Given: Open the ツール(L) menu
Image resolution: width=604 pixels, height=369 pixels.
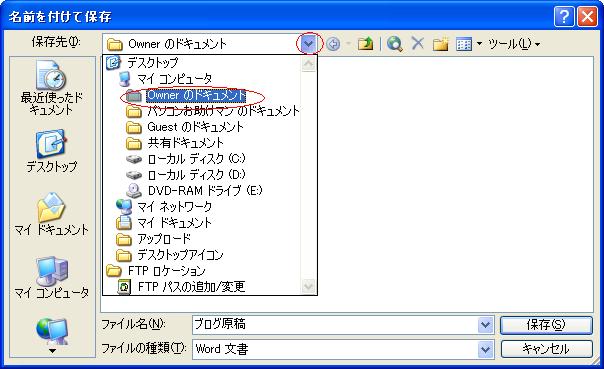Looking at the screenshot, I should pyautogui.click(x=514, y=44).
